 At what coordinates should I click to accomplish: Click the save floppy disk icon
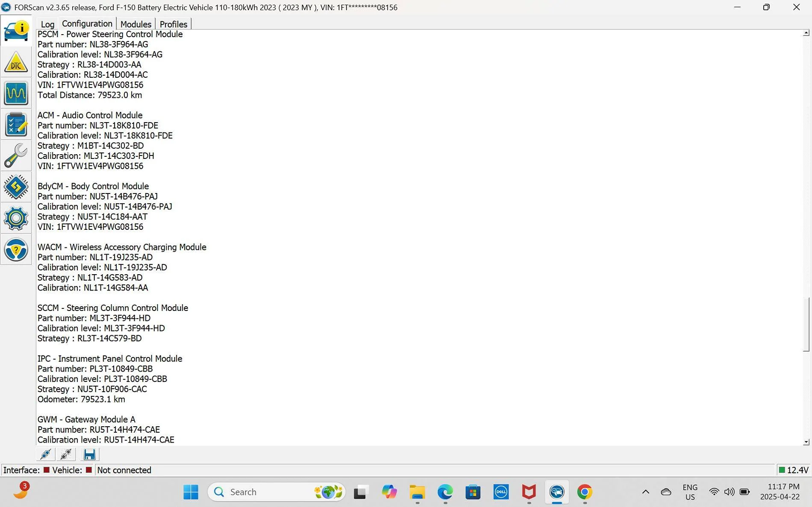click(89, 454)
